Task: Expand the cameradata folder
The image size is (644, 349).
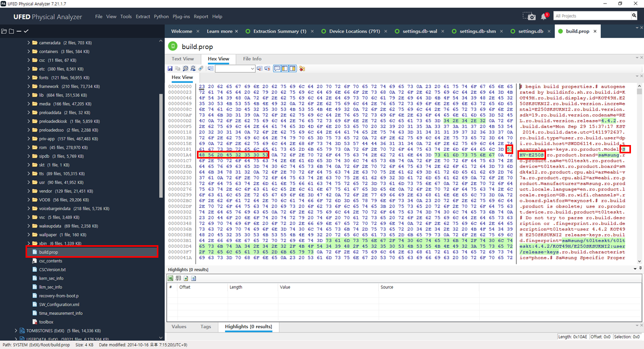Action: [29, 43]
